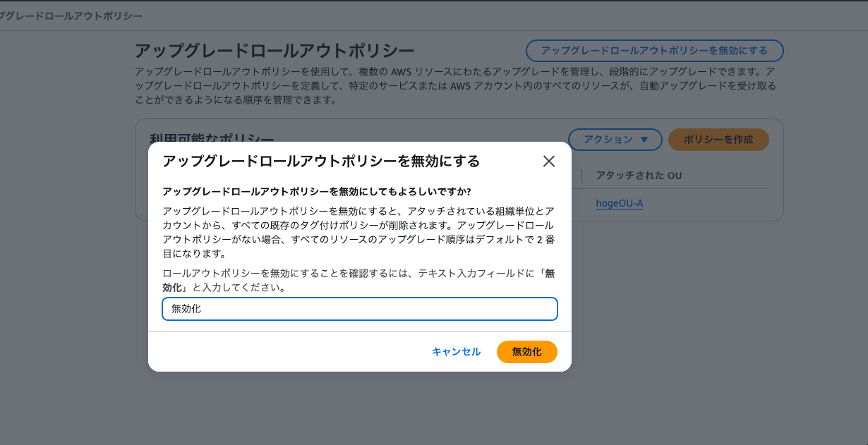Click the dropdown arrow icon beside アクション

point(643,140)
